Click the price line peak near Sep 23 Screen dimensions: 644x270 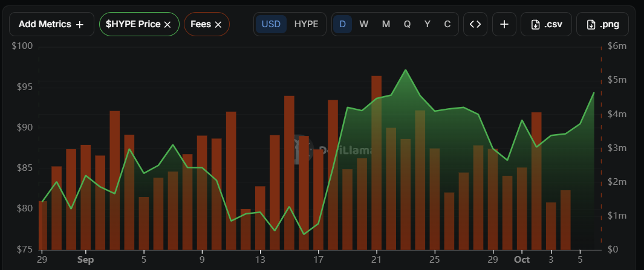pyautogui.click(x=405, y=70)
